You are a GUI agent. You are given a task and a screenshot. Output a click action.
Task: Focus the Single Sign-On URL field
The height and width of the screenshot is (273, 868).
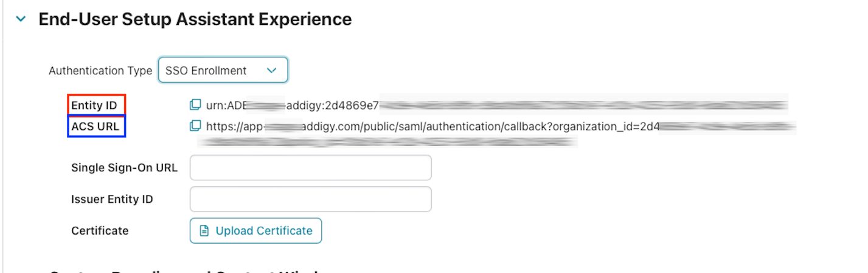pyautogui.click(x=311, y=168)
